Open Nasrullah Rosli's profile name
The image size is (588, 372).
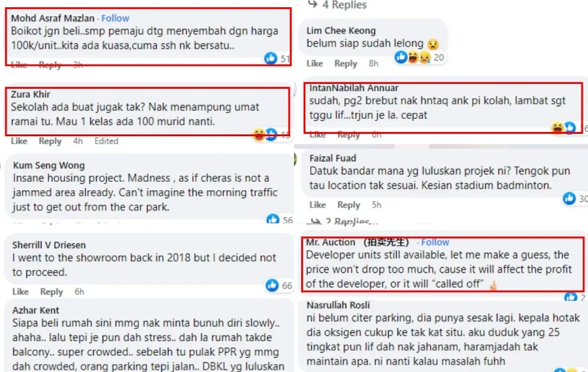coord(338,305)
